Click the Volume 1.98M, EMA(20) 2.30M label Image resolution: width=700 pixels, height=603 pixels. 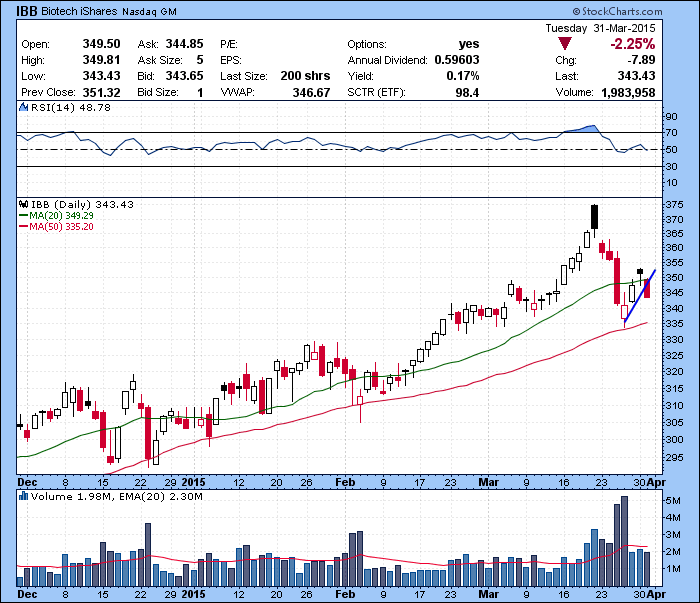(117, 496)
